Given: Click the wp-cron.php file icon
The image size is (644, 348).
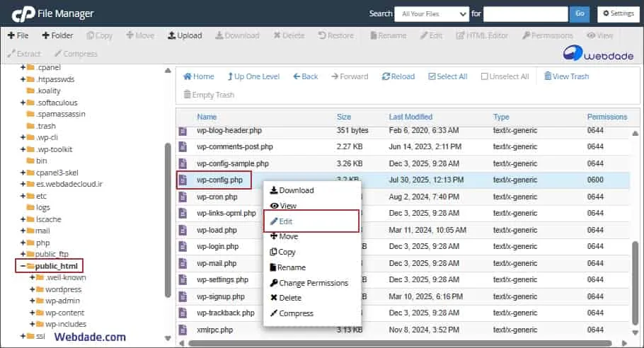Looking at the screenshot, I should point(183,197).
